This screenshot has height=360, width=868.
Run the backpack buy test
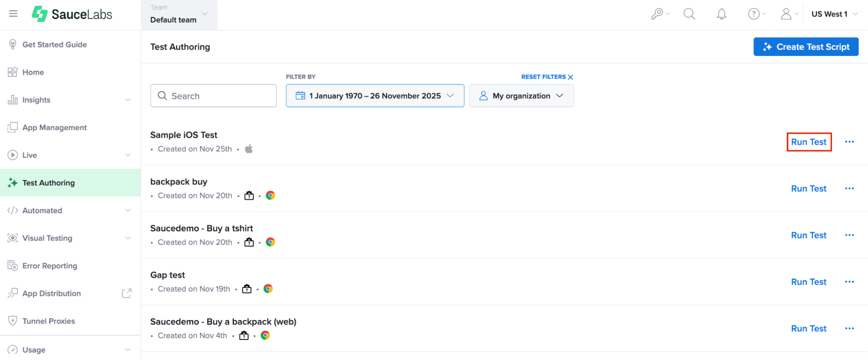(808, 189)
